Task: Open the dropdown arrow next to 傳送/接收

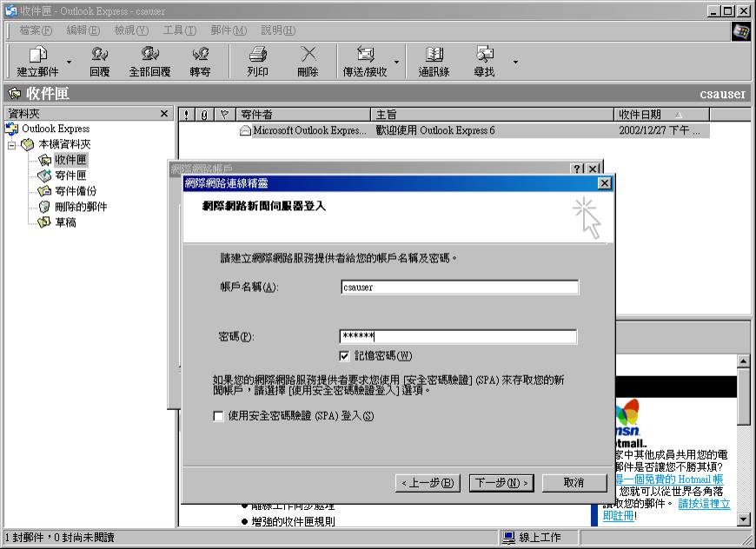Action: point(397,62)
